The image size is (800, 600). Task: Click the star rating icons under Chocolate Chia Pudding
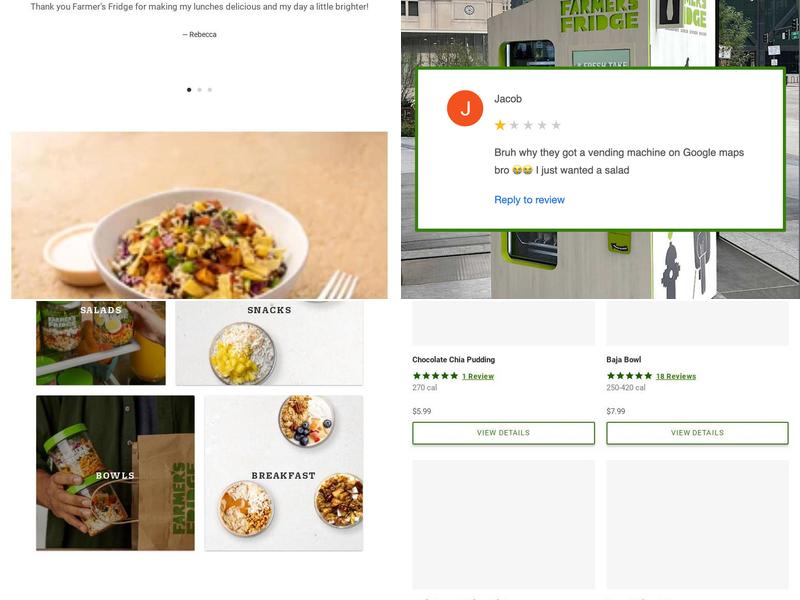pos(435,376)
